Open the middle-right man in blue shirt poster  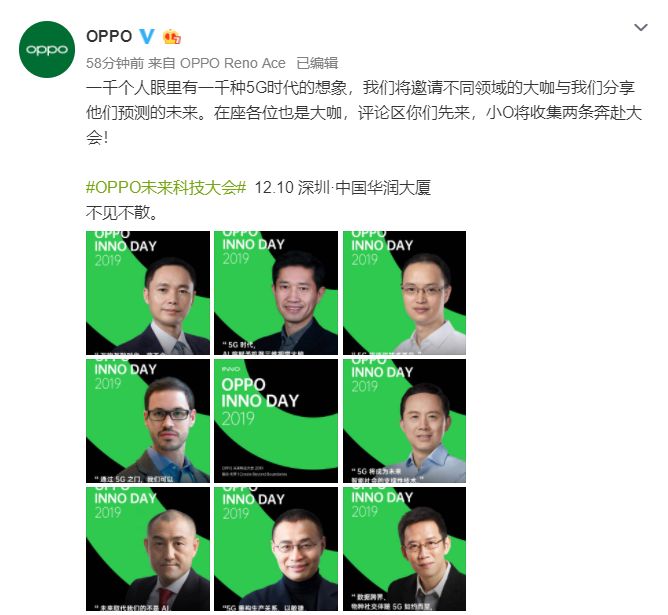click(x=404, y=421)
